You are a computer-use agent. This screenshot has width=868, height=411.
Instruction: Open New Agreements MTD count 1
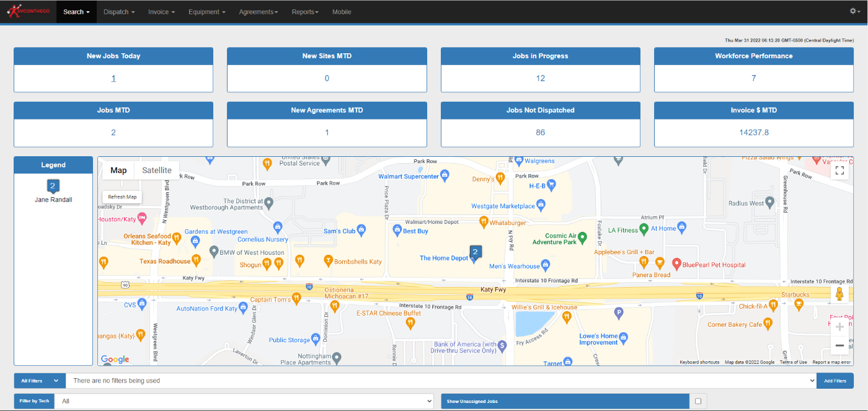coord(327,133)
